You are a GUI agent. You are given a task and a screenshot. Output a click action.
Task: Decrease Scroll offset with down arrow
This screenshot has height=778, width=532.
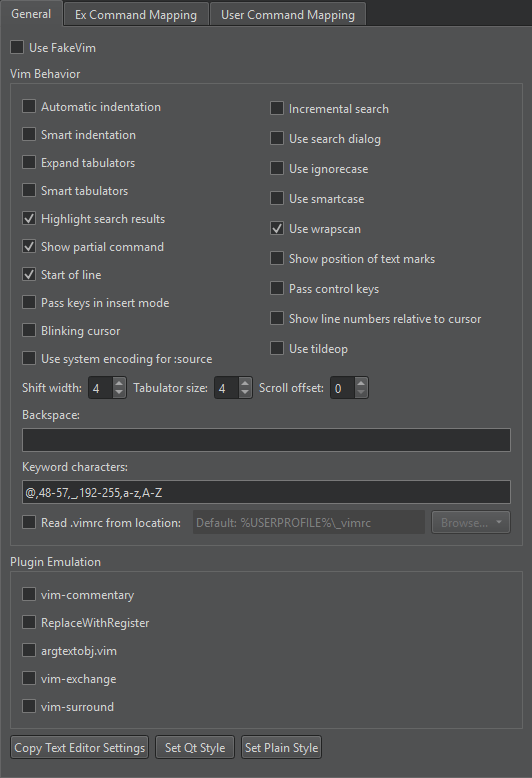click(361, 392)
